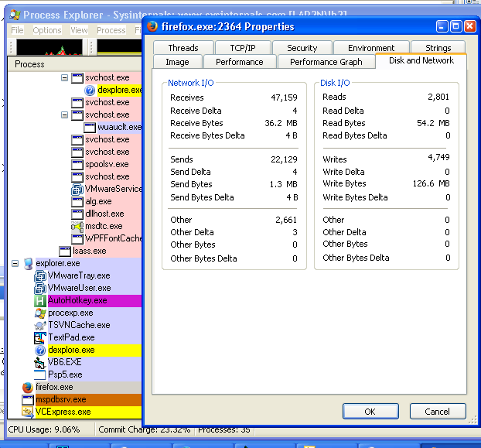This screenshot has width=481, height=448.
Task: Click Cancel in firefox.exe Properties
Action: click(438, 412)
